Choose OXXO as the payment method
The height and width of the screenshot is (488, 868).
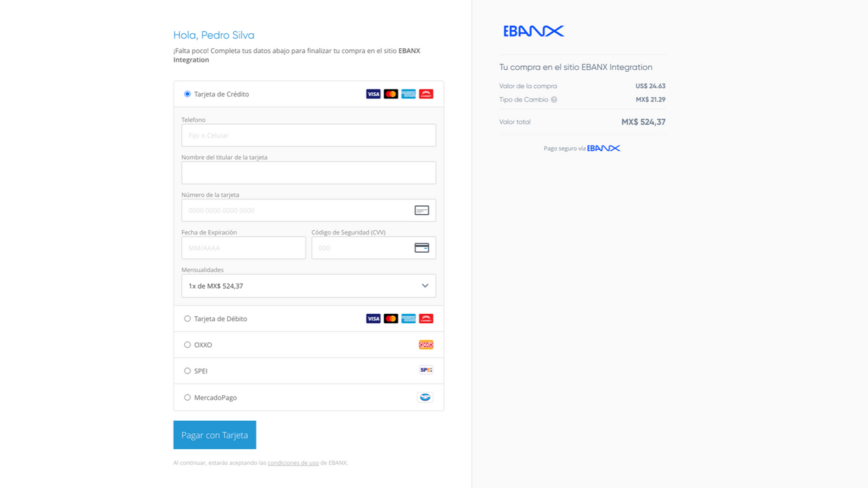(187, 344)
